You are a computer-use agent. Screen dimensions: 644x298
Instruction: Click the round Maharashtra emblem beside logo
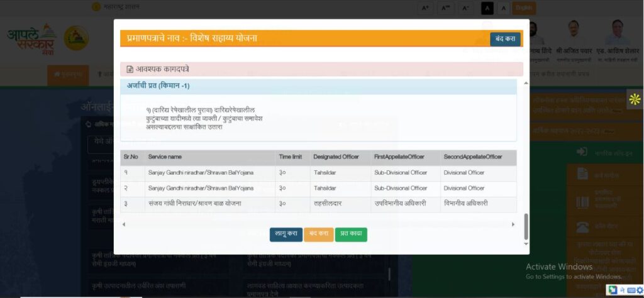click(76, 38)
